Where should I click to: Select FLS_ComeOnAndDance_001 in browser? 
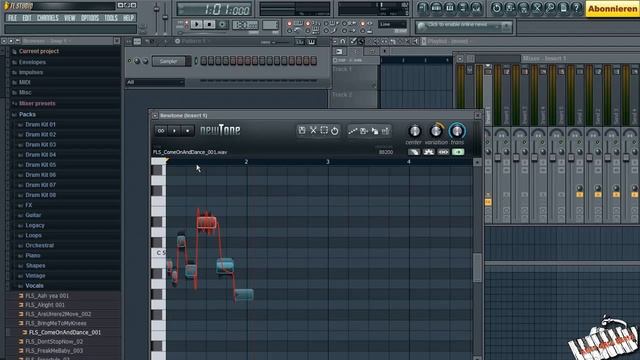click(x=64, y=333)
